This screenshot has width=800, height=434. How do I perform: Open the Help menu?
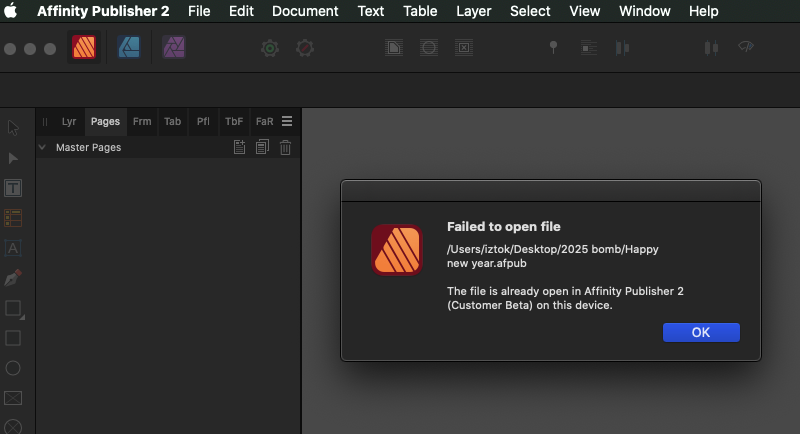coord(704,11)
